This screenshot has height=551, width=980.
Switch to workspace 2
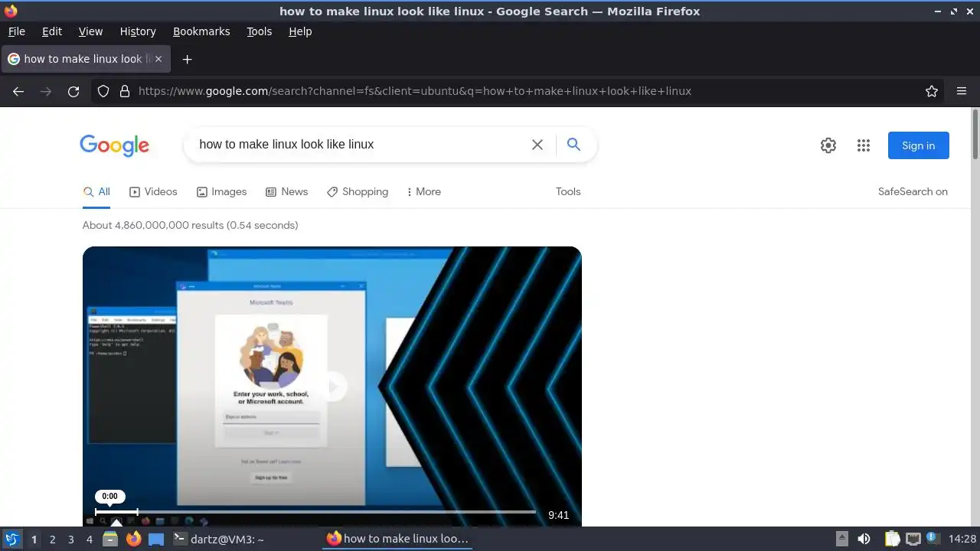(x=52, y=540)
